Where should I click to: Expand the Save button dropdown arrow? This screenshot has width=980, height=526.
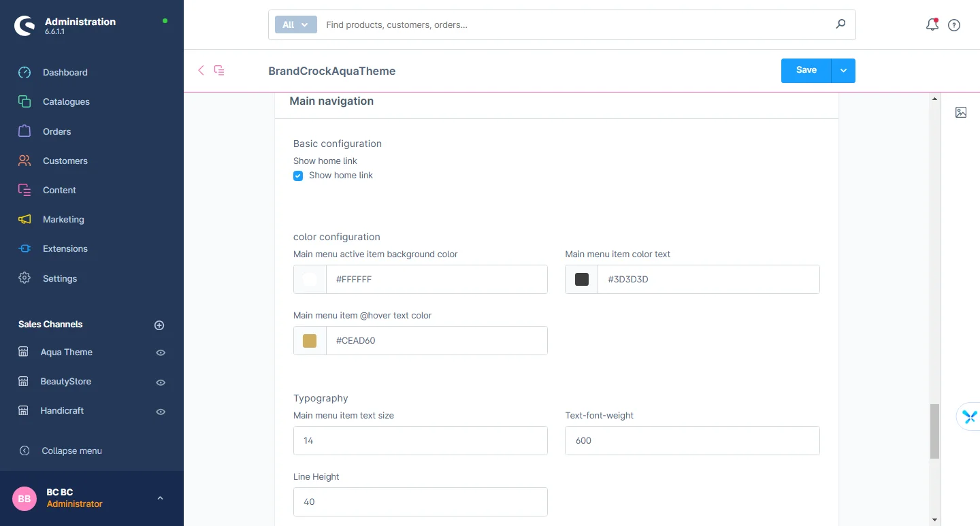click(x=843, y=71)
